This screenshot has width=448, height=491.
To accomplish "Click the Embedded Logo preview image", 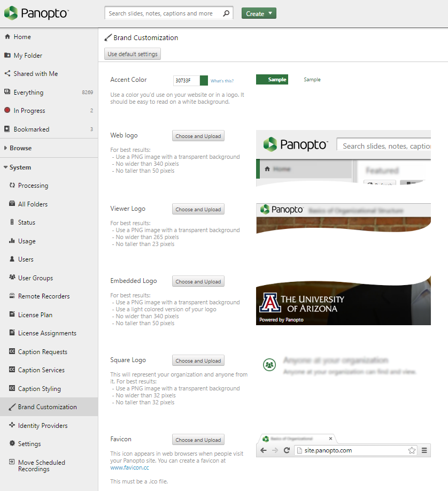I will tap(343, 300).
